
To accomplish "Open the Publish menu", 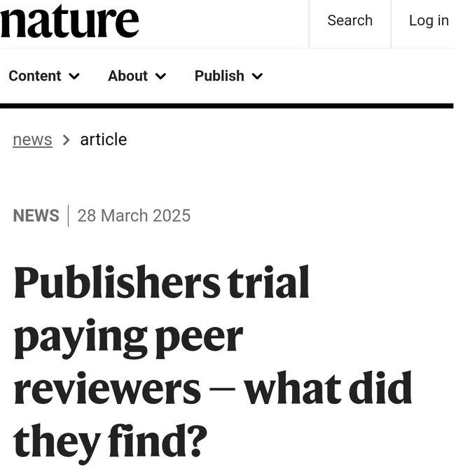I will point(230,76).
